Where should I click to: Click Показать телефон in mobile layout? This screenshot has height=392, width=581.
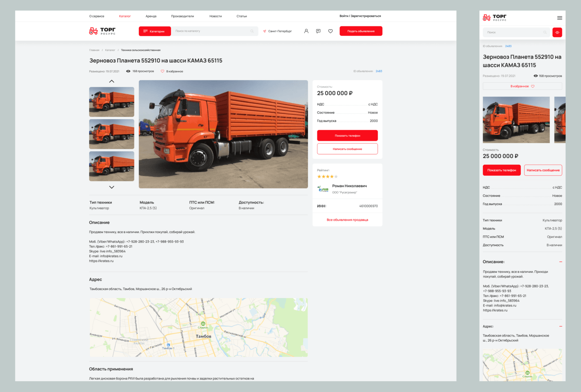(502, 170)
